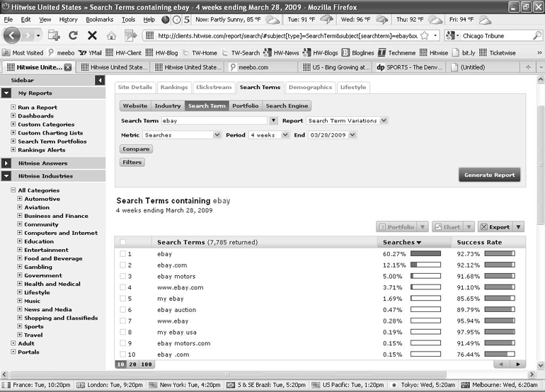Select the Portfolio subject tab
The height and width of the screenshot is (392, 545).
(246, 105)
